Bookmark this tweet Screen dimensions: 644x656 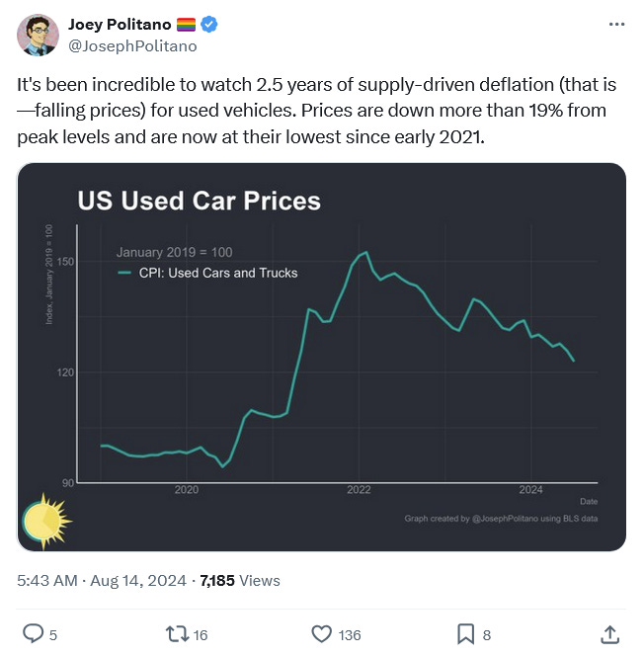(465, 634)
